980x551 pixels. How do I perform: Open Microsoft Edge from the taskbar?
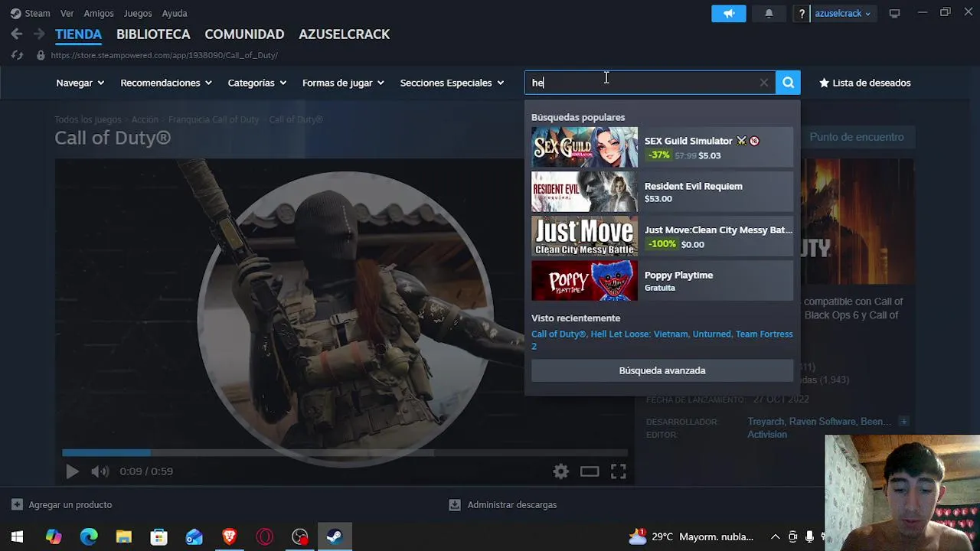[x=89, y=536]
